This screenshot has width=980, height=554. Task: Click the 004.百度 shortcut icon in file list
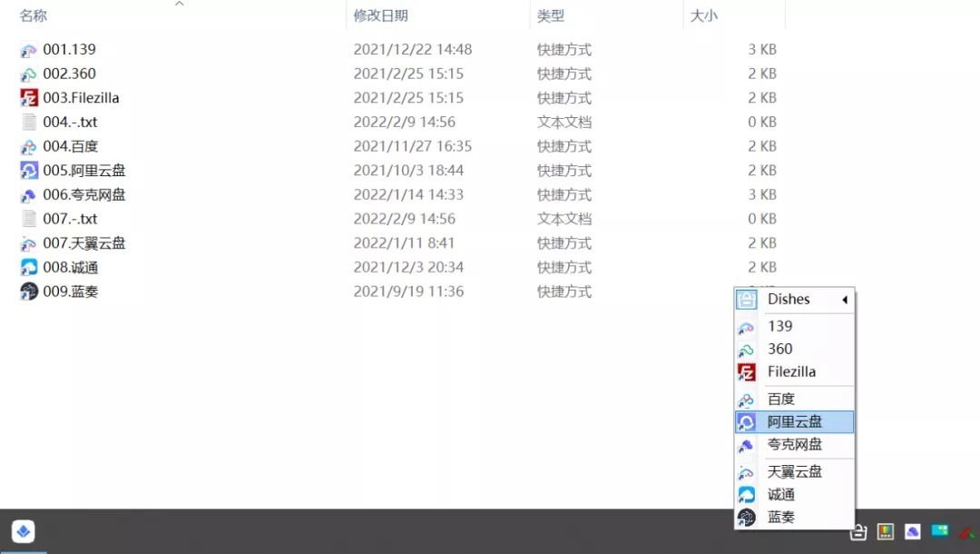point(29,147)
